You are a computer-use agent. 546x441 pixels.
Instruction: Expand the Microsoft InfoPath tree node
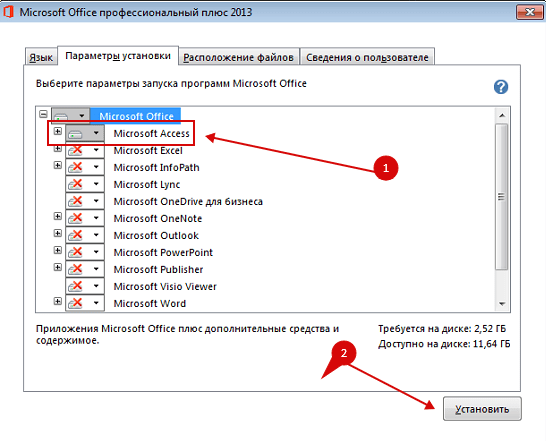(x=57, y=165)
